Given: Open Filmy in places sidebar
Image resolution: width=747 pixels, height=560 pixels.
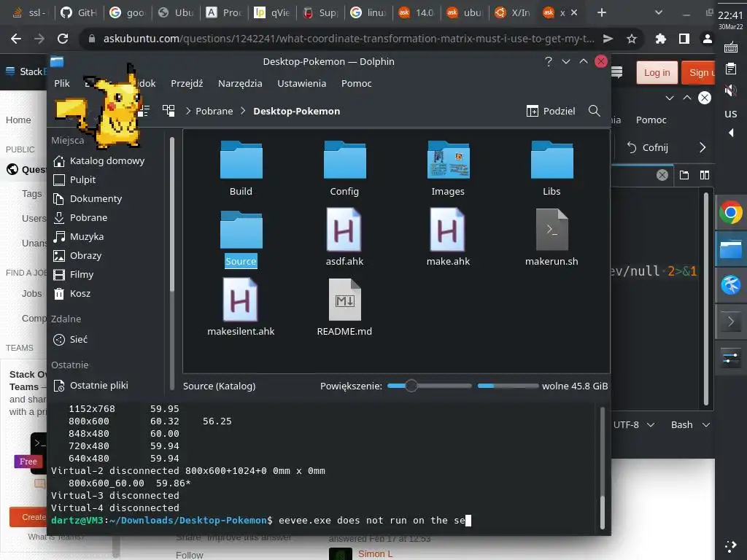Looking at the screenshot, I should click(74, 275).
